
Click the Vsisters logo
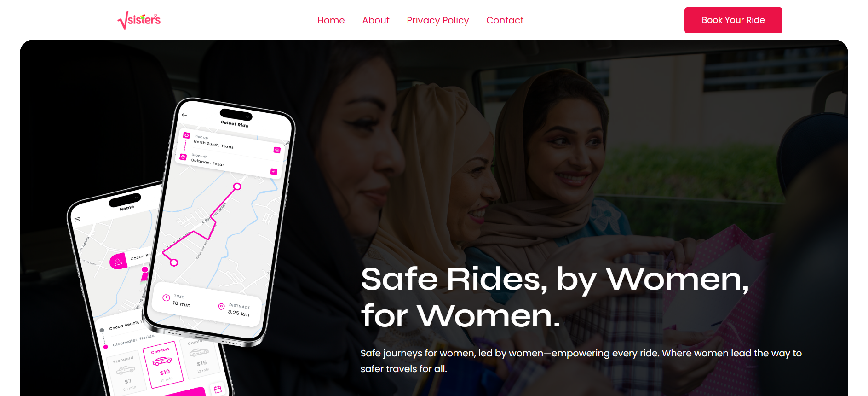coord(139,20)
